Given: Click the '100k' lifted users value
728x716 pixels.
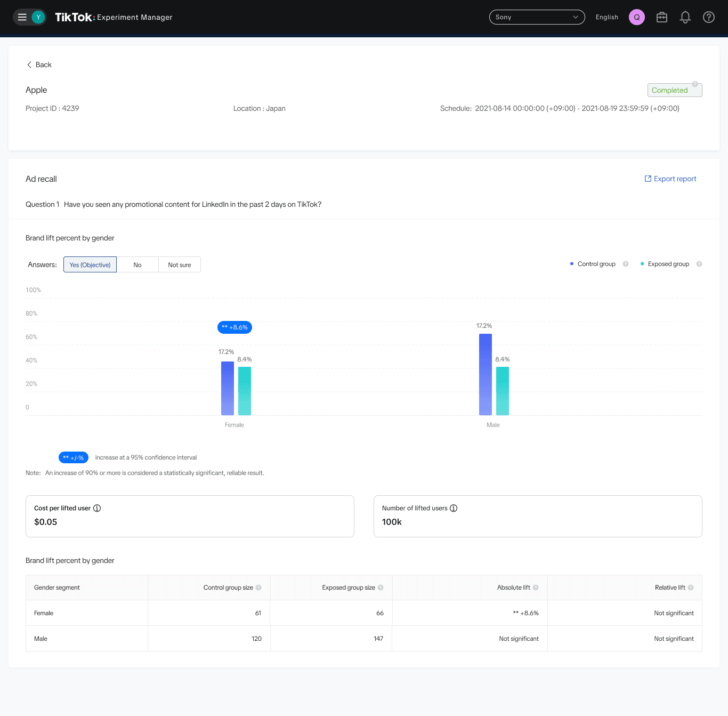Looking at the screenshot, I should 392,522.
